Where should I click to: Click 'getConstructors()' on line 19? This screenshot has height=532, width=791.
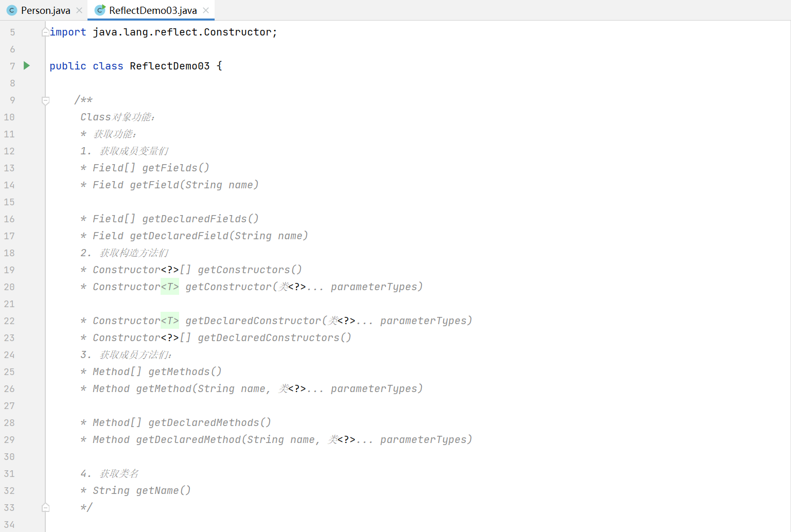pyautogui.click(x=250, y=270)
